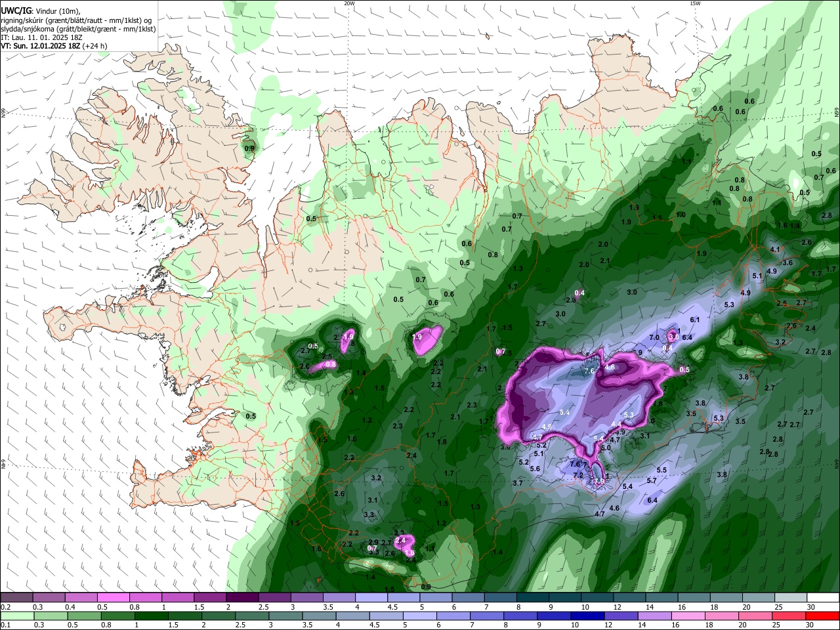
Task: Click the 'IT: Lau. 11. 01. 2025 18Z' line
Action: (43, 37)
